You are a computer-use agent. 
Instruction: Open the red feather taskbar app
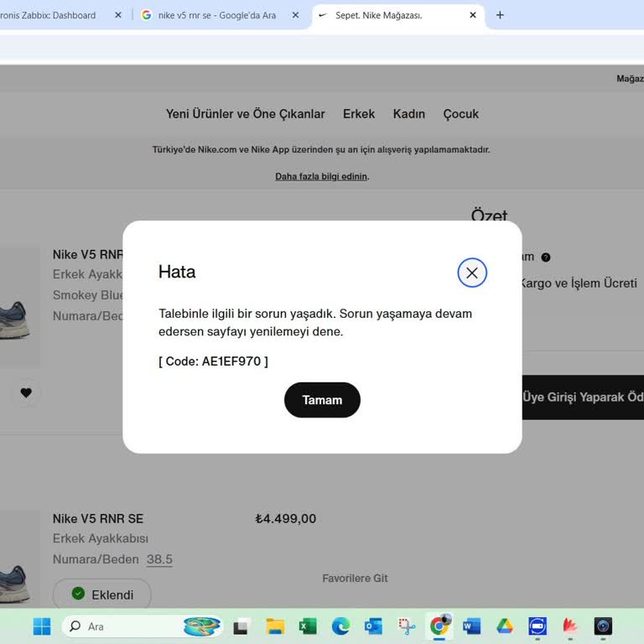click(570, 626)
